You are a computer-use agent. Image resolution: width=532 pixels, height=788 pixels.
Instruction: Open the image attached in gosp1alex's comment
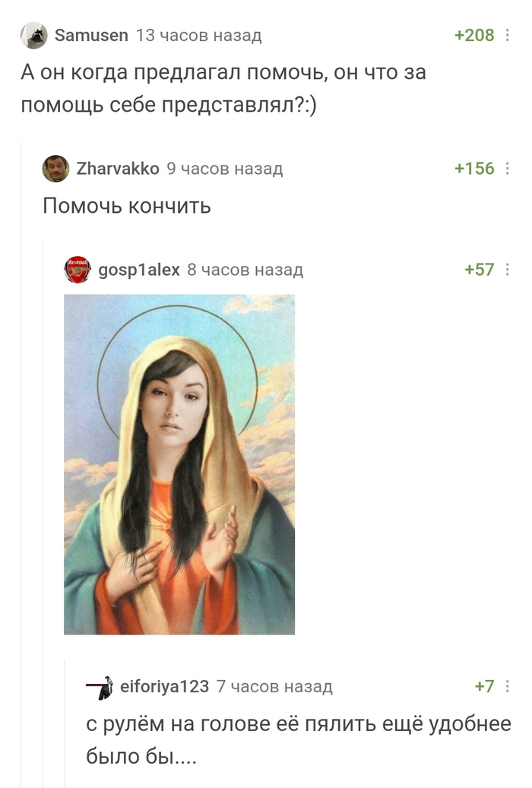(x=179, y=464)
